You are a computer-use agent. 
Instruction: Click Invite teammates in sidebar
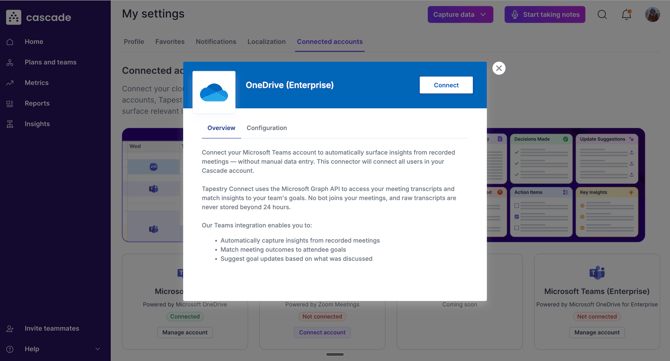(x=52, y=329)
